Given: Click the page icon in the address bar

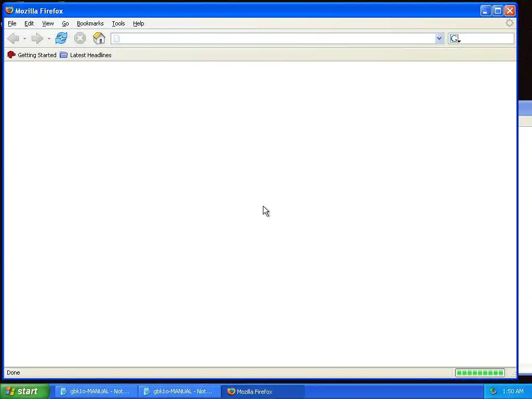Looking at the screenshot, I should coord(117,38).
